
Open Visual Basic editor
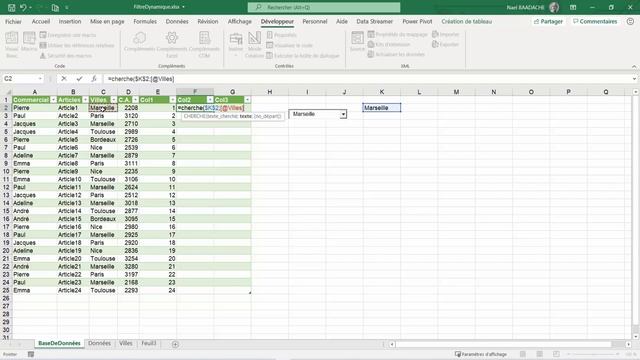point(11,44)
